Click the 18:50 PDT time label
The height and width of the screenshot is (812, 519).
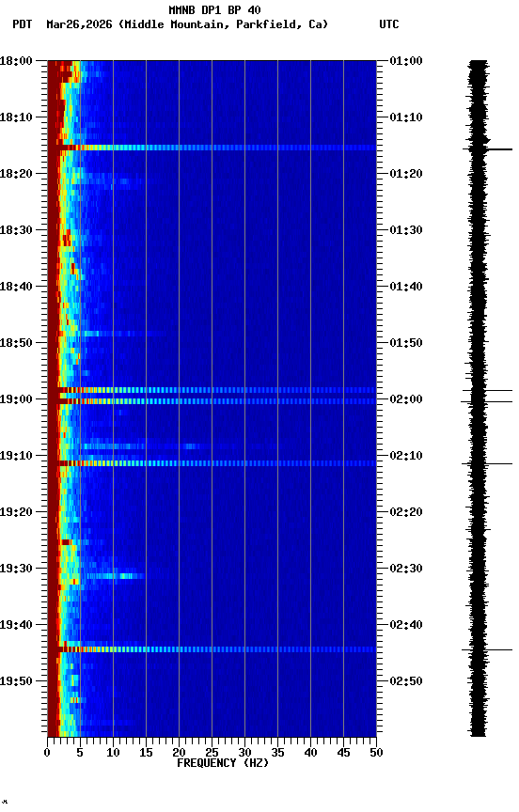(16, 343)
